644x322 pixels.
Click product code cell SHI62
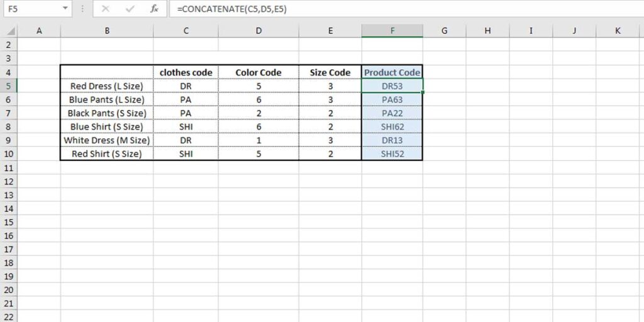tap(392, 126)
